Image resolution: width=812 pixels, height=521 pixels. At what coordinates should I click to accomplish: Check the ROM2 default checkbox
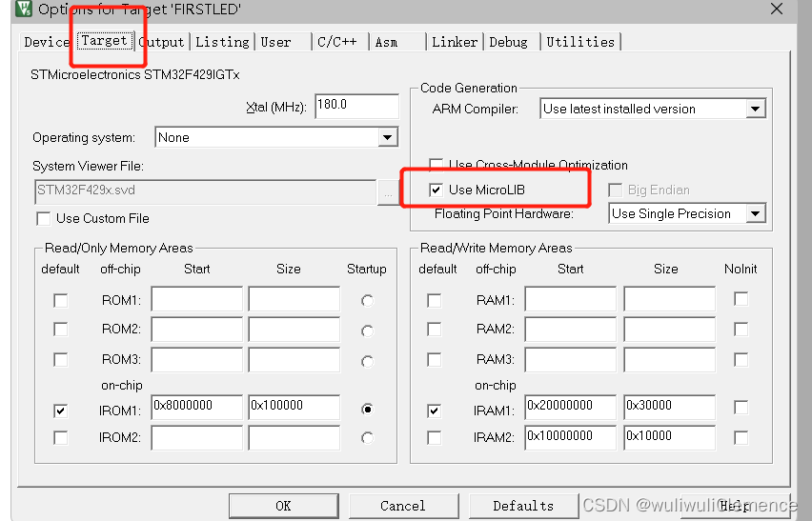pyautogui.click(x=61, y=330)
